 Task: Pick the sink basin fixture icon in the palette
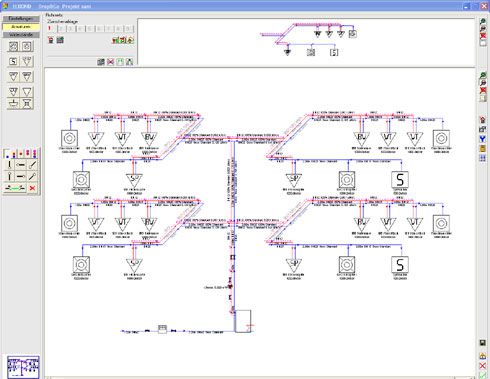coord(13,104)
